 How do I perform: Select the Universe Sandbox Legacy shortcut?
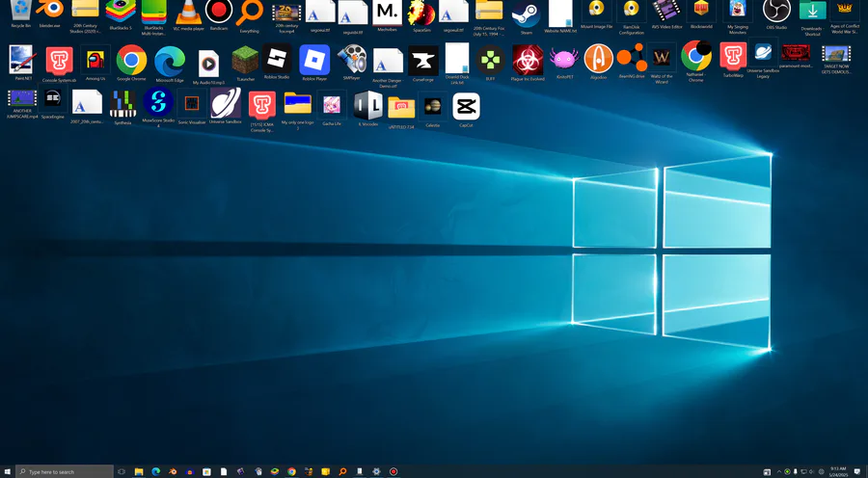click(763, 59)
